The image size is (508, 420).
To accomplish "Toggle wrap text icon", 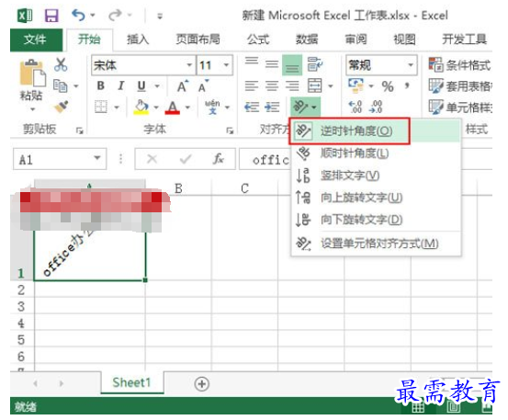I will 314,63.
